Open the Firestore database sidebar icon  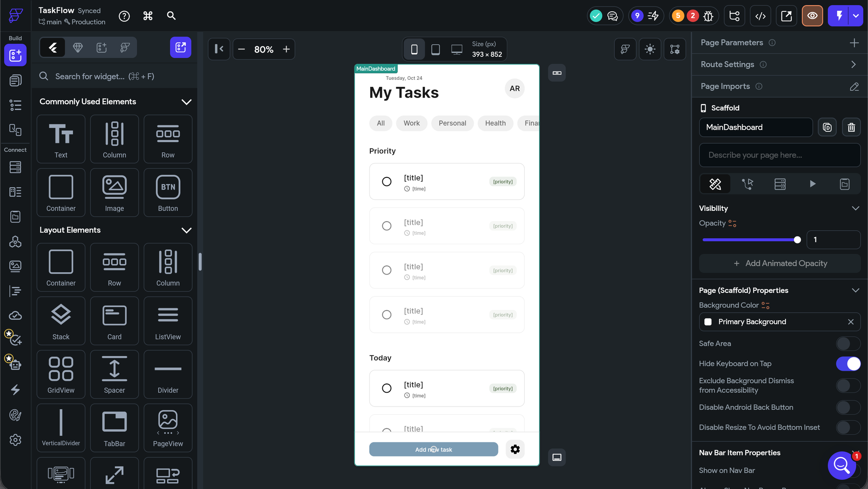pyautogui.click(x=15, y=167)
